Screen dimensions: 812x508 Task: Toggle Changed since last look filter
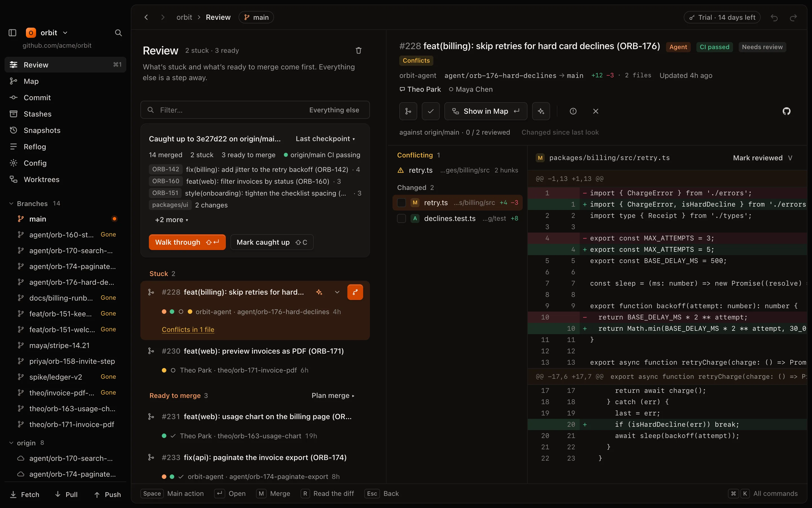[560, 132]
